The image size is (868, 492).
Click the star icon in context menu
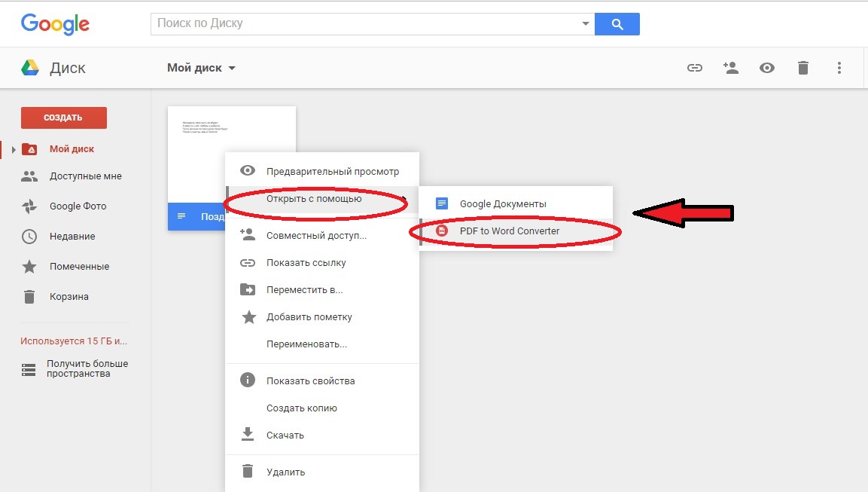[249, 317]
